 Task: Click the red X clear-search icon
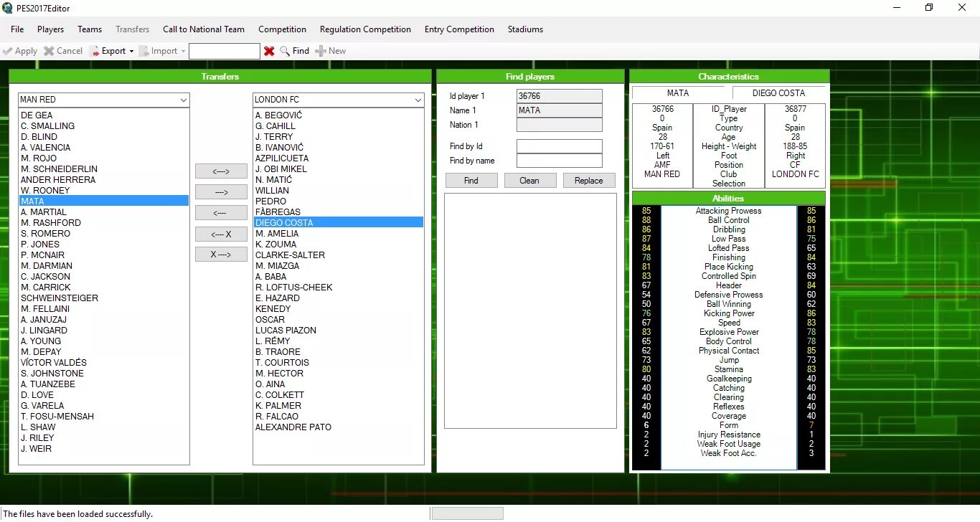[x=269, y=51]
